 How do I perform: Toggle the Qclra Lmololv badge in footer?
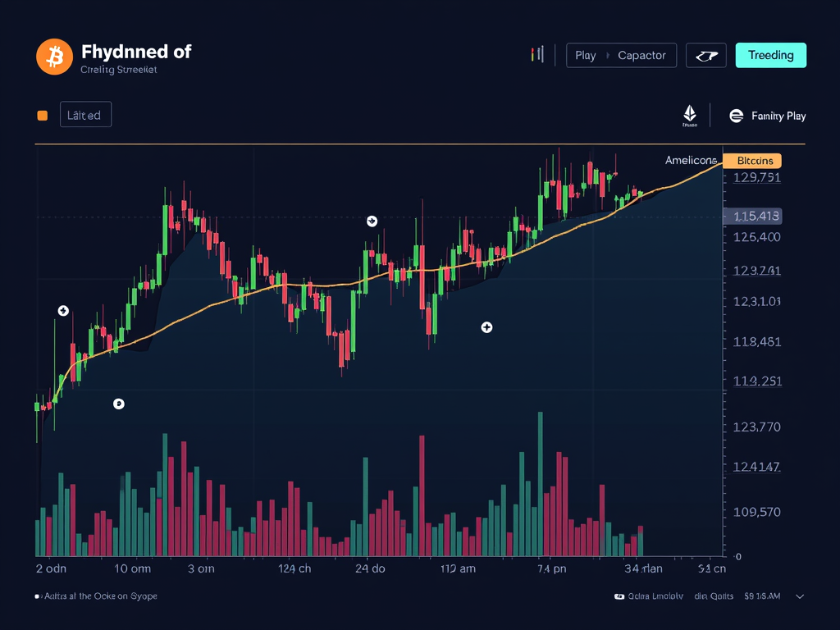pyautogui.click(x=648, y=596)
